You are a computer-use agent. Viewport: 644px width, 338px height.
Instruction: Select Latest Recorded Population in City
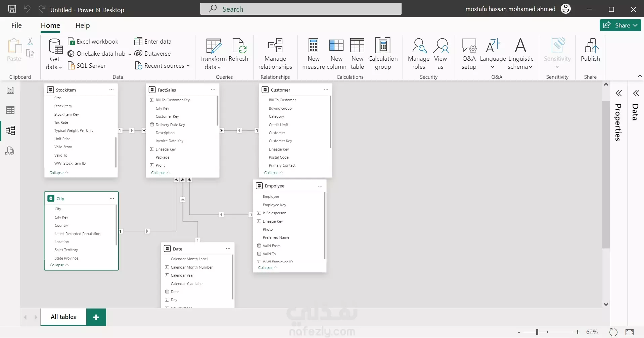coord(77,234)
